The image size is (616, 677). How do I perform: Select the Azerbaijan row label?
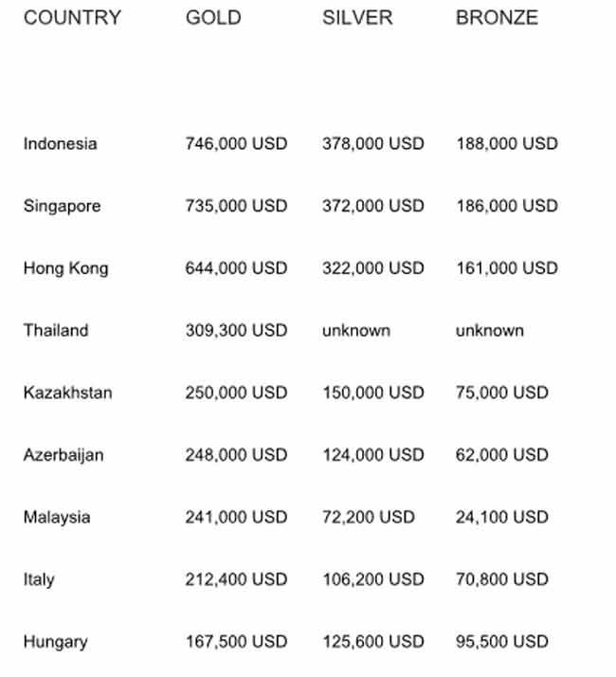pyautogui.click(x=63, y=455)
